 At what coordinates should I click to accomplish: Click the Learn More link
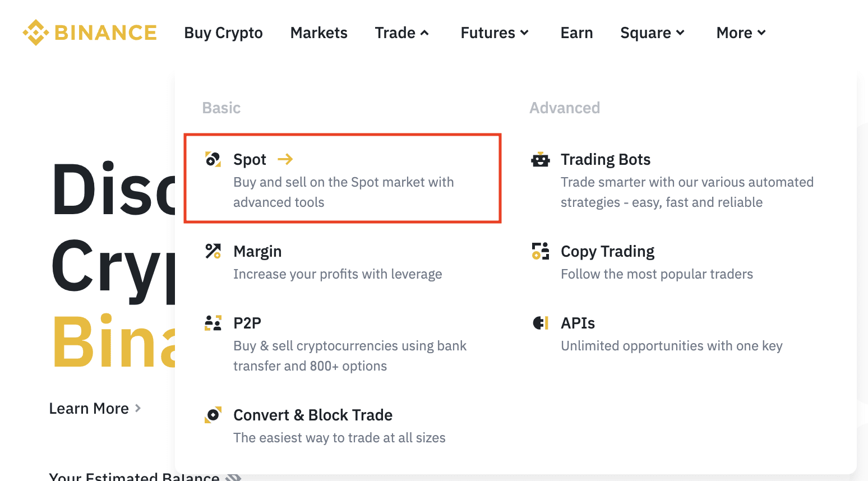(94, 409)
